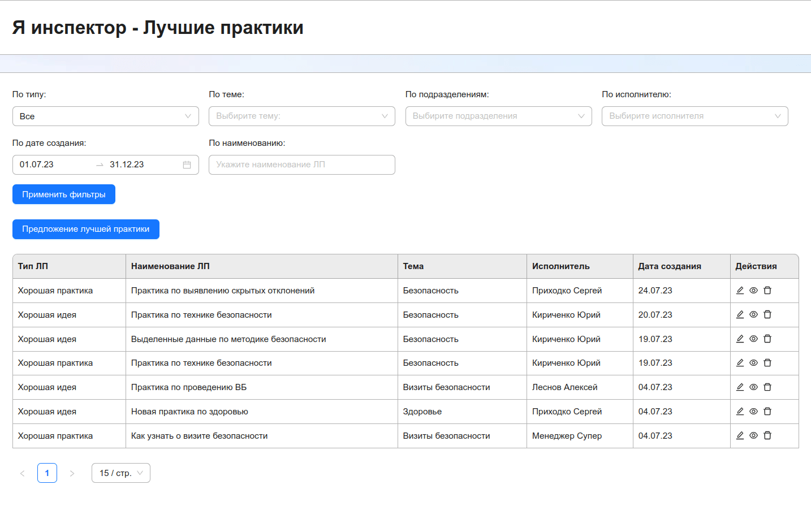Open "Предложение лучшей практики" form
The width and height of the screenshot is (811, 532).
tap(86, 230)
